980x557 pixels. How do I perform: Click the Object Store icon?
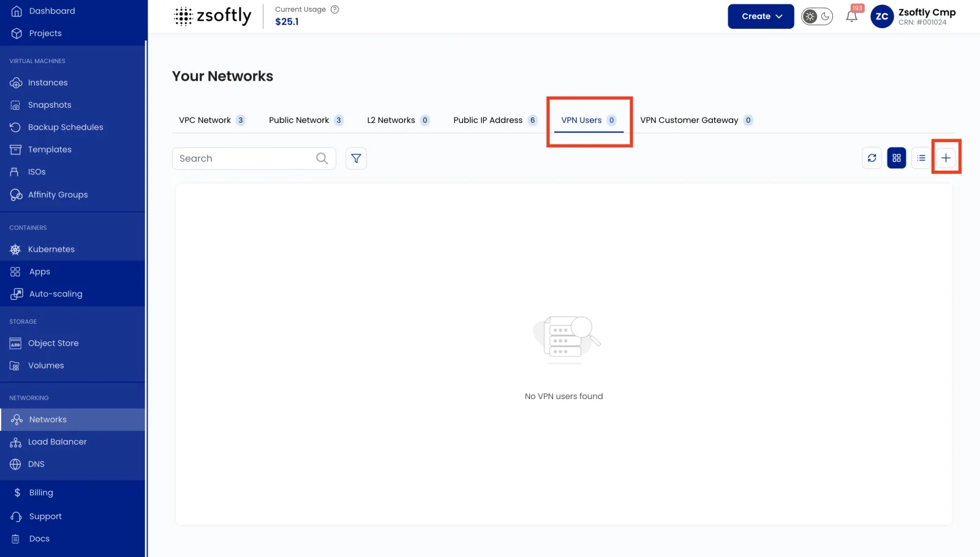pos(16,343)
